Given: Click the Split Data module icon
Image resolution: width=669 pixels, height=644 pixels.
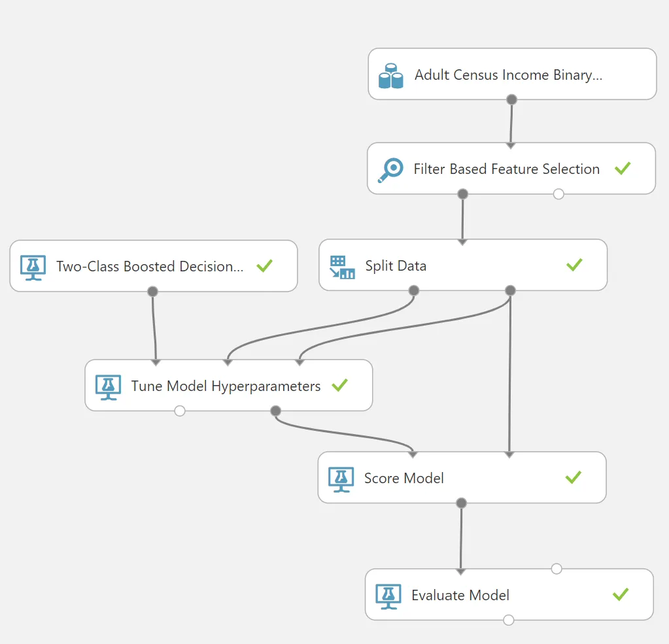Looking at the screenshot, I should [342, 267].
